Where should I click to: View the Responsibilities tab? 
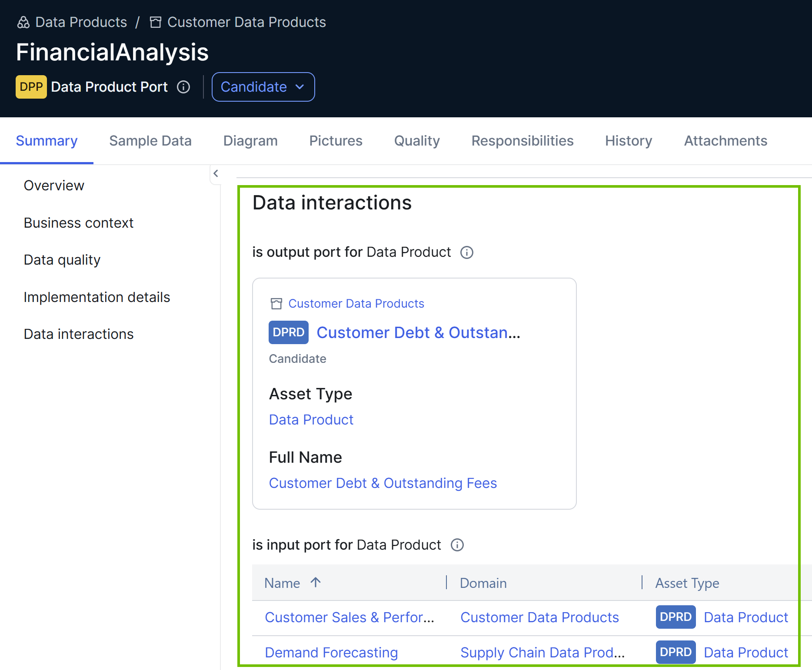[522, 141]
